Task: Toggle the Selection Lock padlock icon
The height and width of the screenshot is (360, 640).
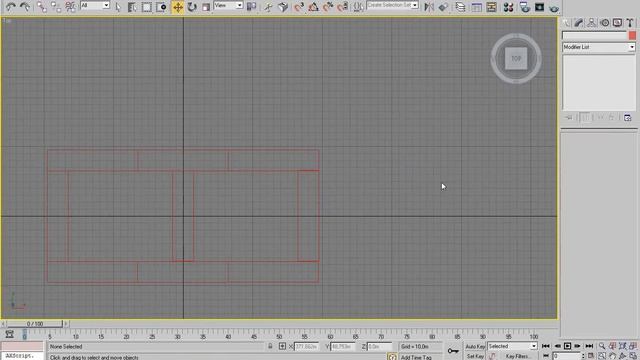Action: (x=270, y=346)
